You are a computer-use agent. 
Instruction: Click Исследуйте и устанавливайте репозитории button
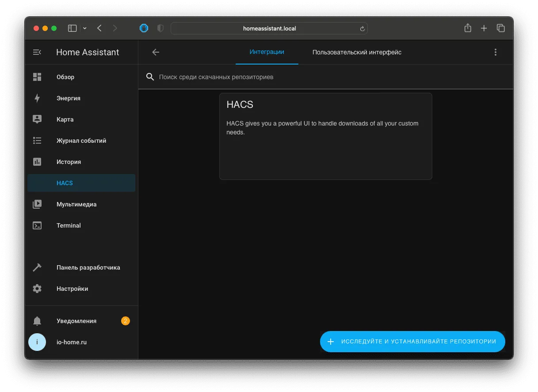tap(412, 342)
